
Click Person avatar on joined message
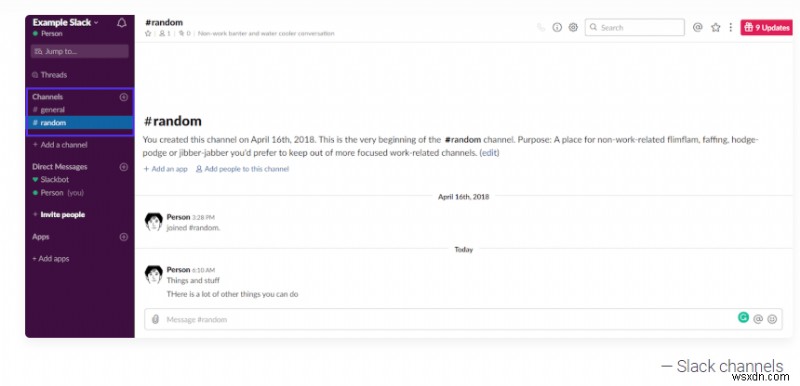point(154,222)
